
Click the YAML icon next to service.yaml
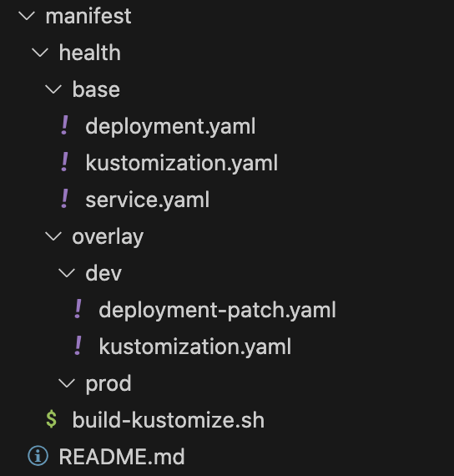pyautogui.click(x=64, y=199)
